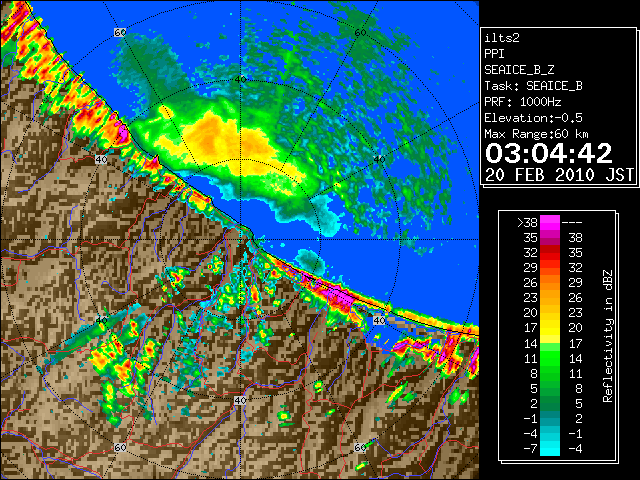Select the PRF: 1000Hz value
Screen dimensions: 640x480
click(x=522, y=102)
